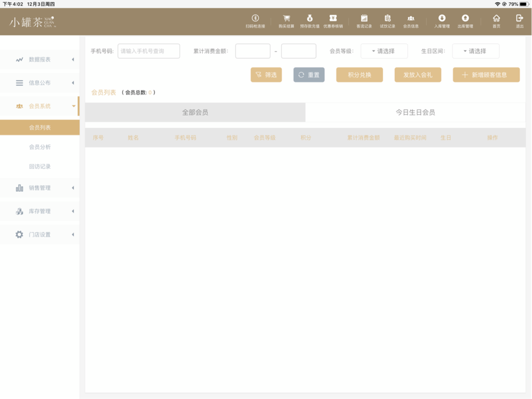Click the 最近购买时间 column header

(x=410, y=137)
